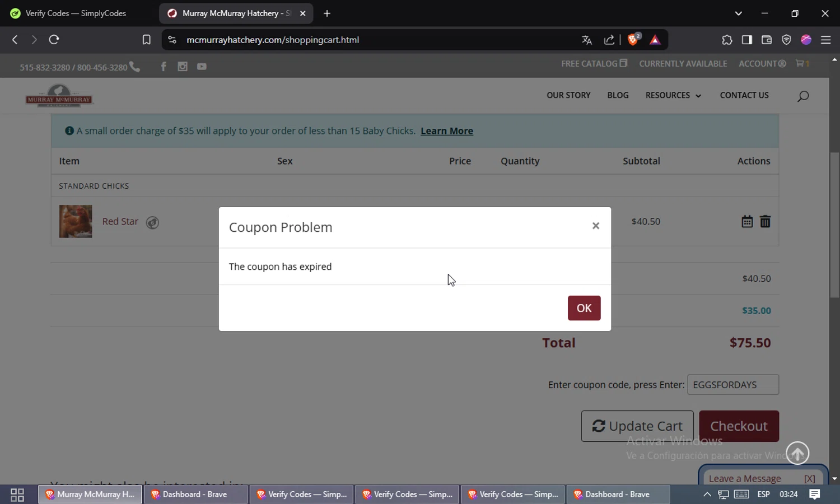
Task: Open the hatchery Facebook icon
Action: pos(164,67)
